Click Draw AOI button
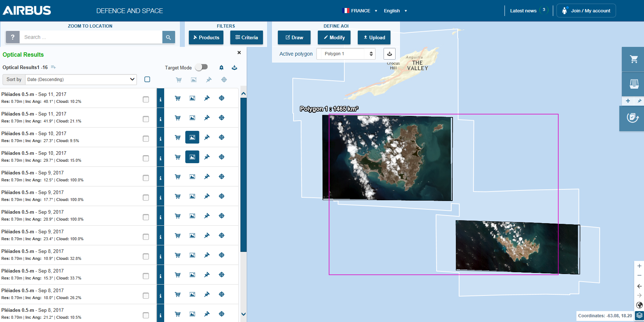 point(294,37)
